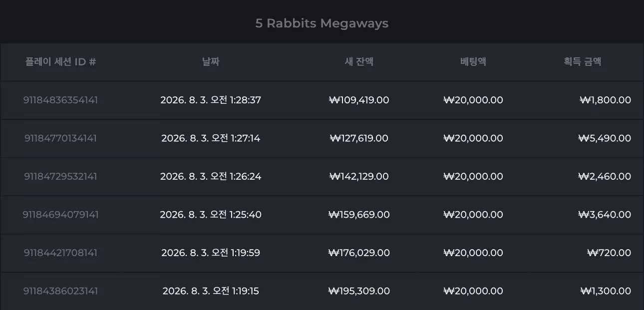Select the row dated 오전 1:27:14
This screenshot has height=310, width=644.
point(322,138)
